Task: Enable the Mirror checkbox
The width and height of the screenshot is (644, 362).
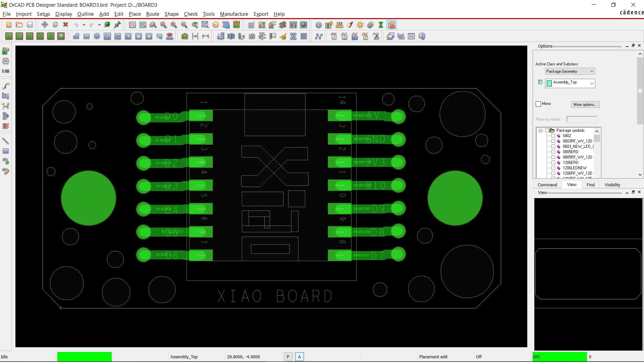Action: [x=539, y=104]
